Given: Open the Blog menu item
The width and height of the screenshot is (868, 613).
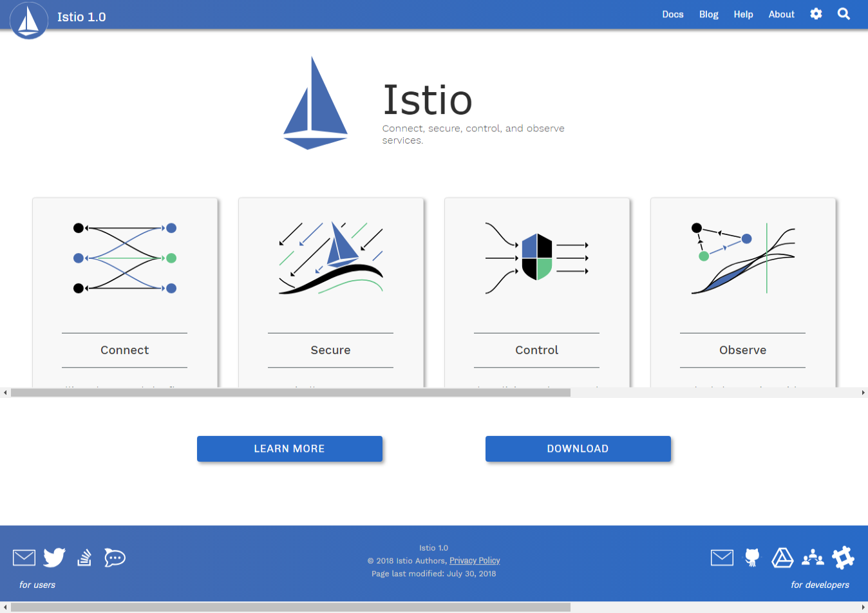Looking at the screenshot, I should point(708,14).
